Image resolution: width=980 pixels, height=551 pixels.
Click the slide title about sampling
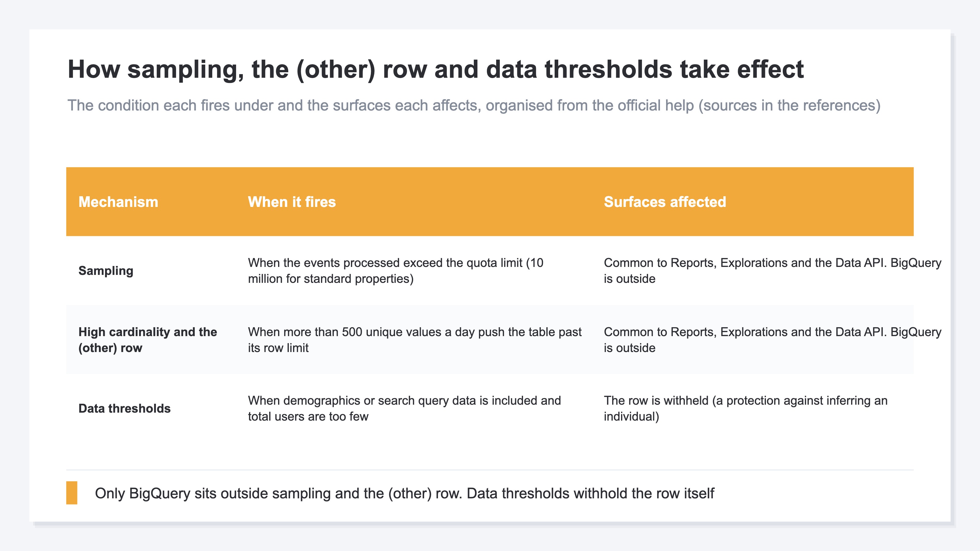(x=435, y=69)
